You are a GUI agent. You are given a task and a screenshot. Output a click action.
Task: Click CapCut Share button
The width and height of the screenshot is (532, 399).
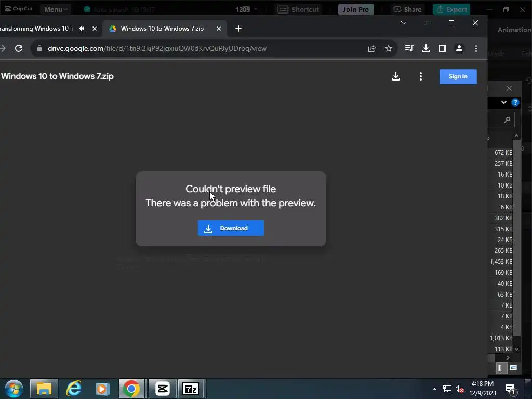[x=407, y=9]
